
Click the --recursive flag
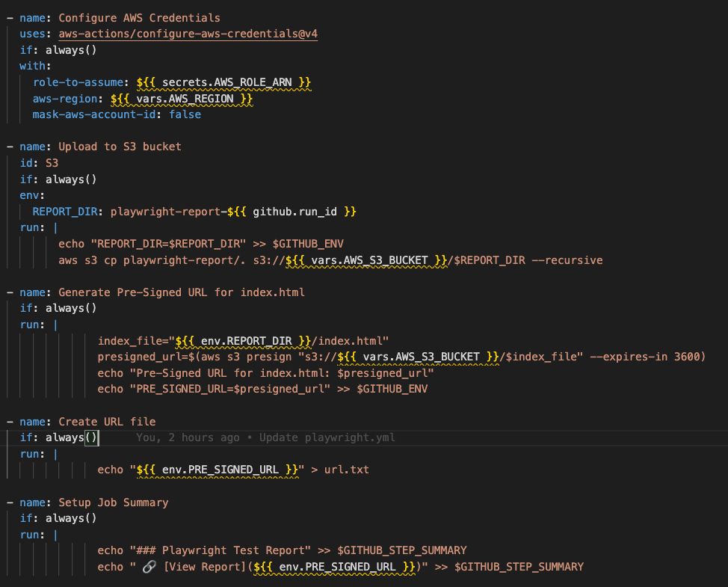[567, 260]
